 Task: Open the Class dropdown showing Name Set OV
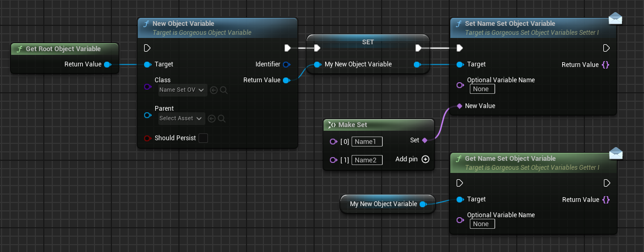[183, 90]
